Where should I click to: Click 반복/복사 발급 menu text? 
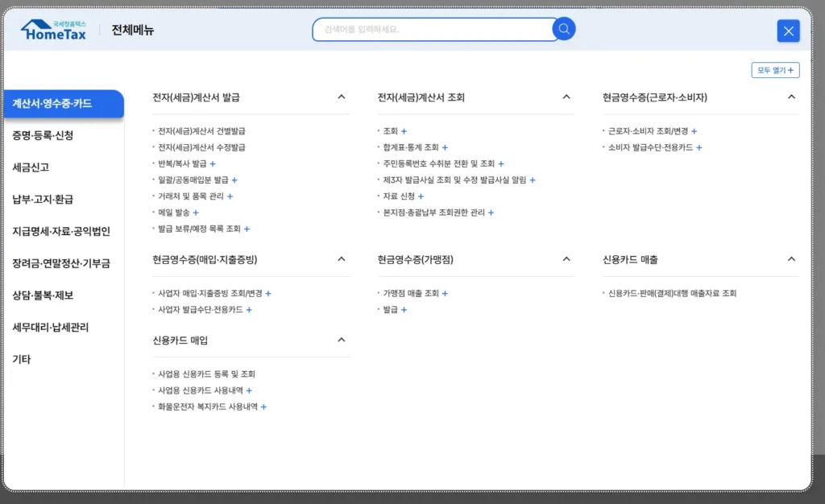[182, 164]
